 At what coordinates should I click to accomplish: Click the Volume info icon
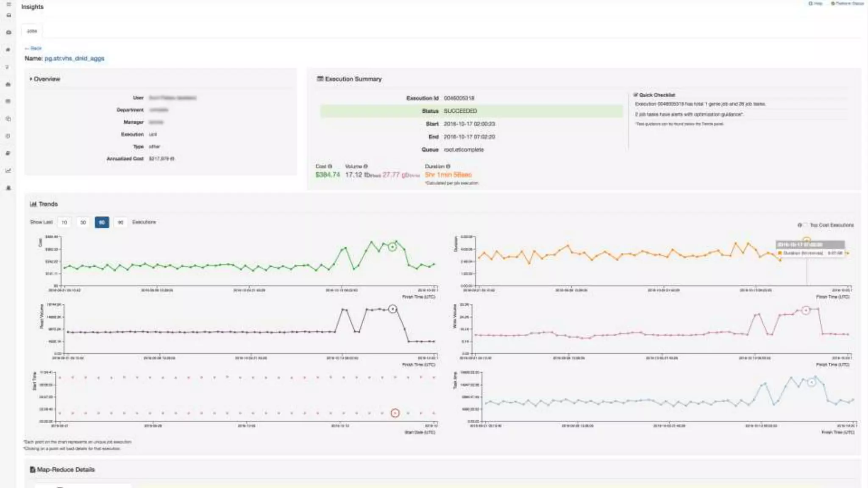point(366,166)
